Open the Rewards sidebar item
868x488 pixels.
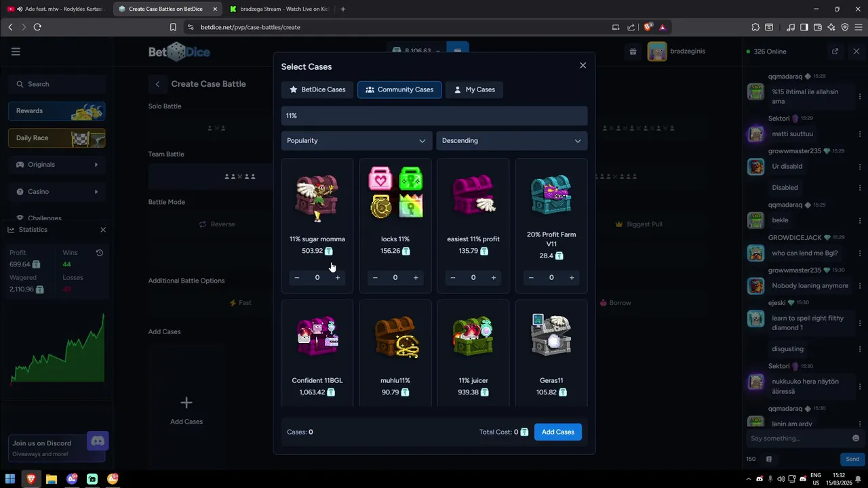point(57,111)
